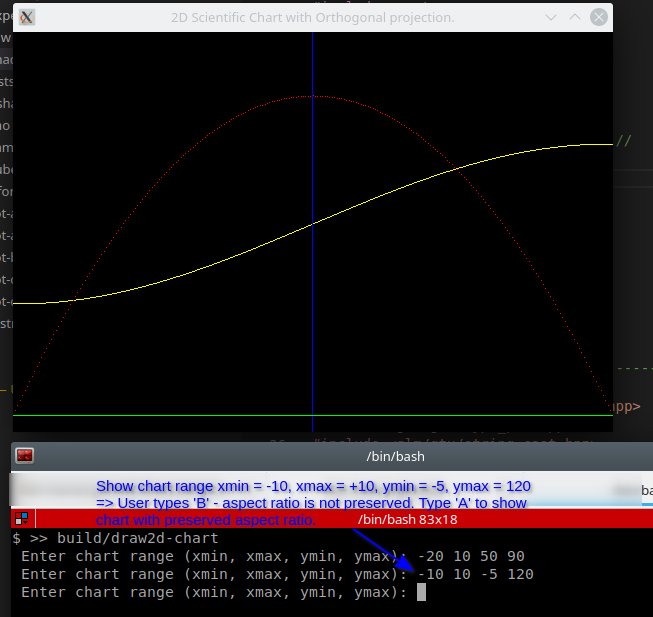The image size is (653, 617).
Task: Click the chart window up-chevron button
Action: click(x=575, y=17)
